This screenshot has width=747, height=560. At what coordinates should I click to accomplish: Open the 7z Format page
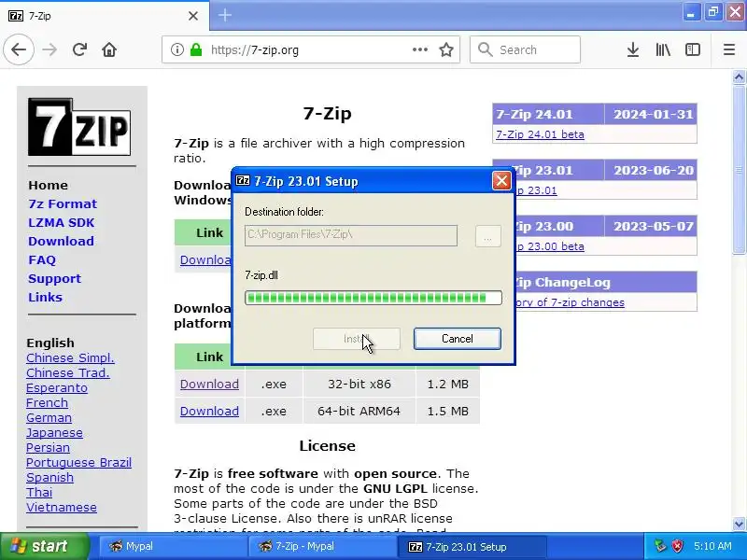63,203
